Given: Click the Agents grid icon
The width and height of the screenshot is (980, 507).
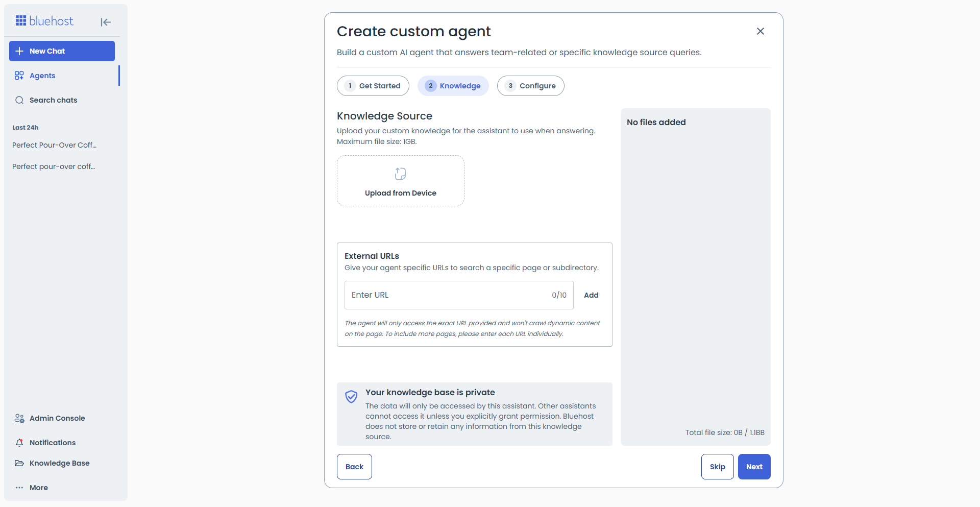Looking at the screenshot, I should point(19,76).
